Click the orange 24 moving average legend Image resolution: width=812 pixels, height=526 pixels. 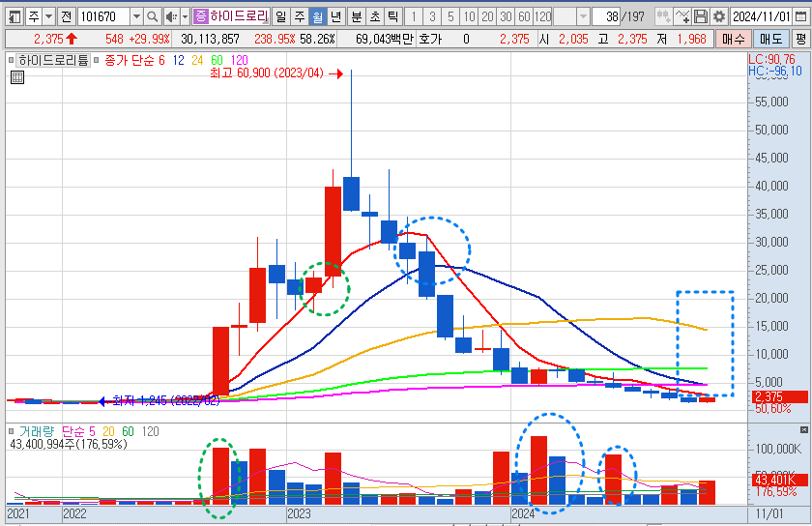point(197,60)
